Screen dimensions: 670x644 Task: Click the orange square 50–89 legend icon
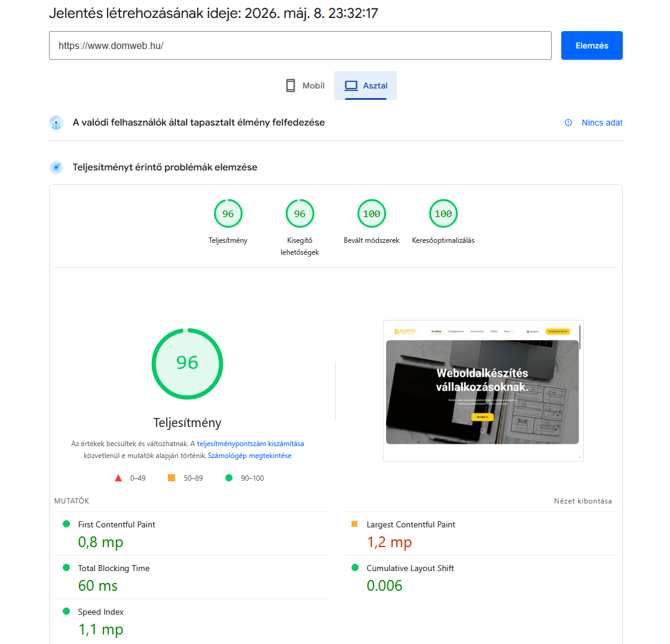pyautogui.click(x=172, y=478)
